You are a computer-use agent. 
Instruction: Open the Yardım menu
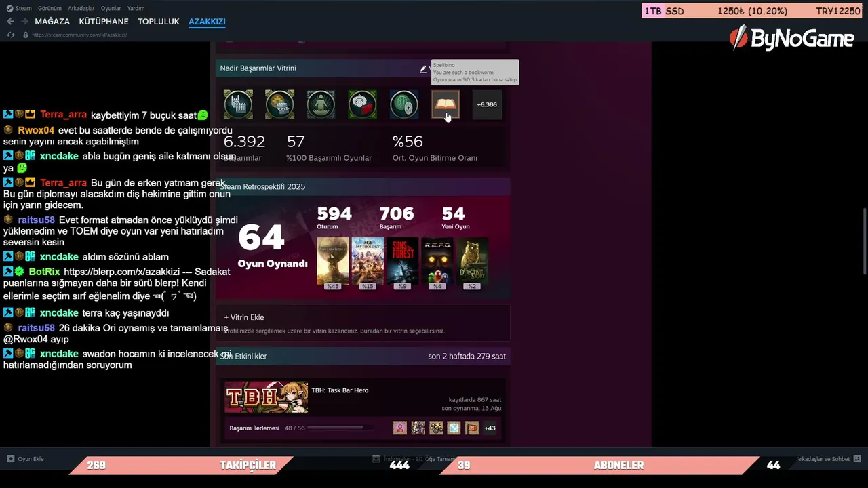click(136, 8)
